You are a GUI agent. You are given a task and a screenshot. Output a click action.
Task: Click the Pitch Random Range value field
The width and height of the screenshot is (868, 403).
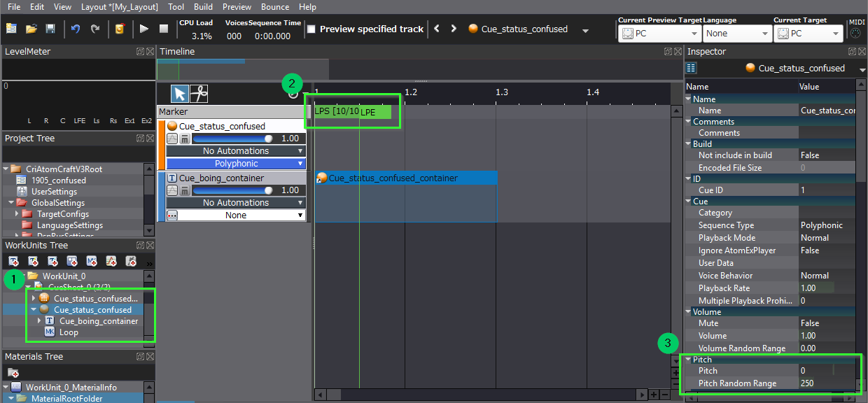[827, 383]
